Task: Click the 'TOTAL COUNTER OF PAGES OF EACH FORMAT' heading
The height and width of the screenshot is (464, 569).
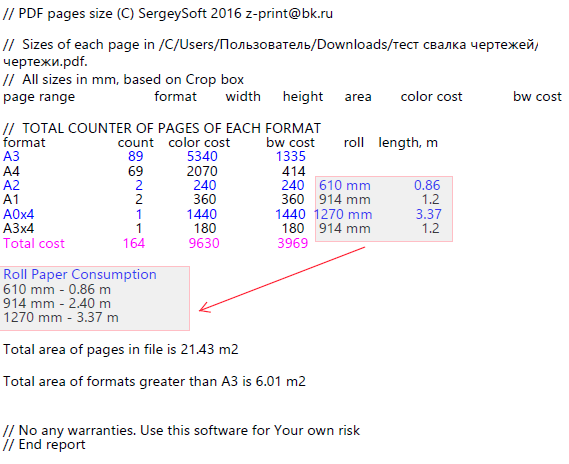Action: tap(171, 128)
